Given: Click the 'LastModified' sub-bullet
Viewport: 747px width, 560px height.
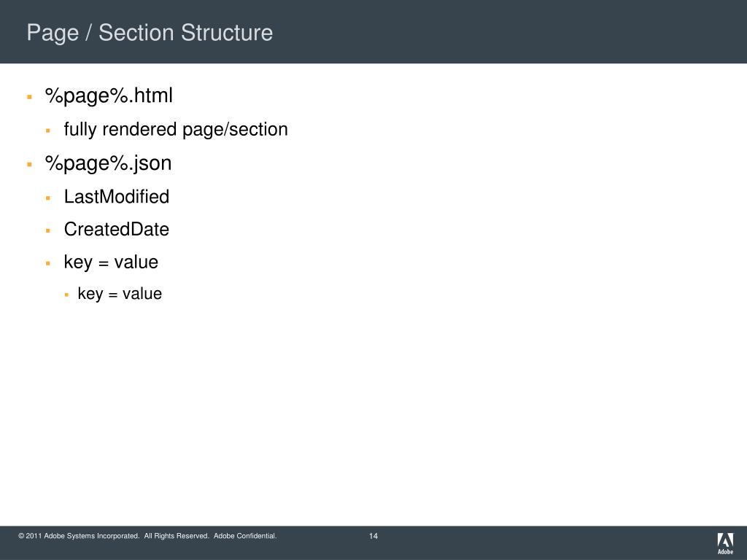Looking at the screenshot, I should 117,197.
